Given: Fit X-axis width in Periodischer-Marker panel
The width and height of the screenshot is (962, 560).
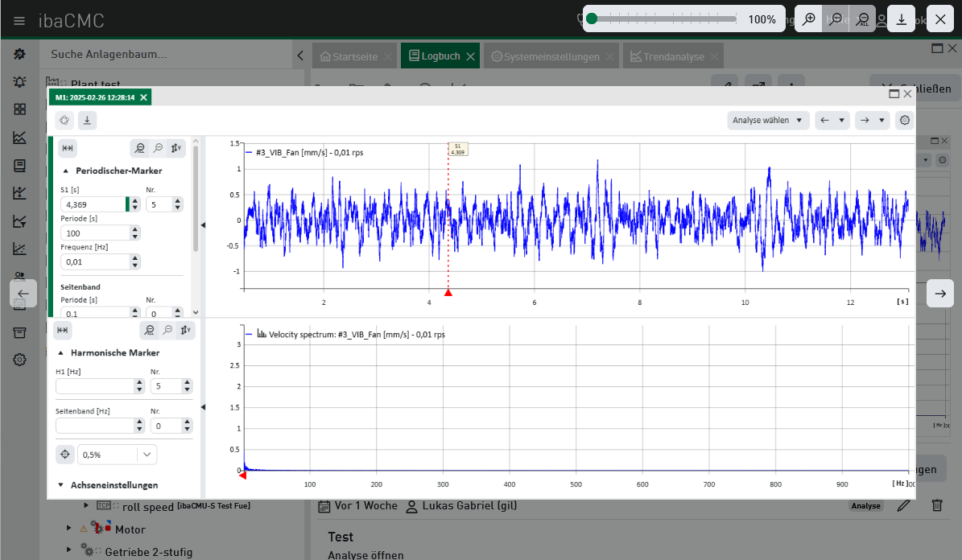Looking at the screenshot, I should pos(68,148).
